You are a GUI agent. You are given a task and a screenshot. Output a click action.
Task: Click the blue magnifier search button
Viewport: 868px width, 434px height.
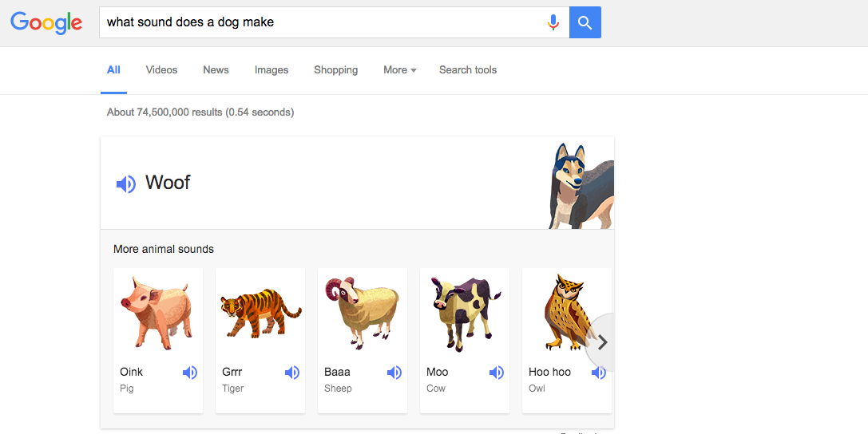click(x=585, y=22)
